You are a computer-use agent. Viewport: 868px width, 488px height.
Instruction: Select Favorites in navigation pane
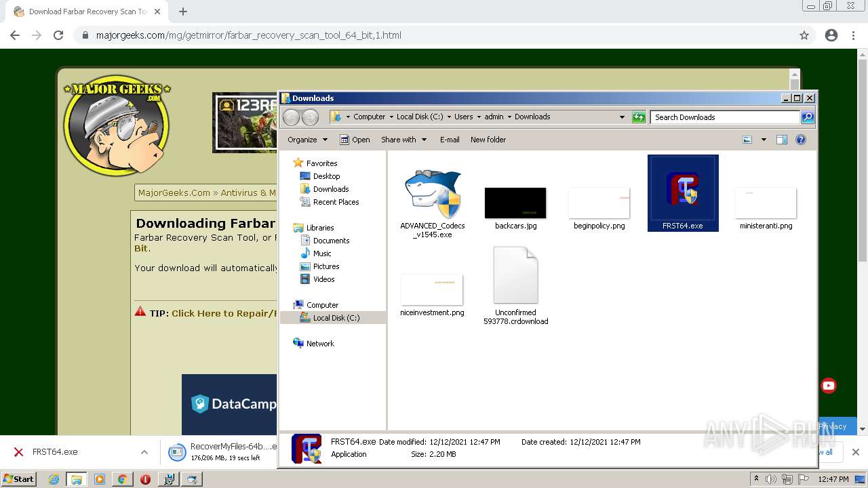pos(321,163)
